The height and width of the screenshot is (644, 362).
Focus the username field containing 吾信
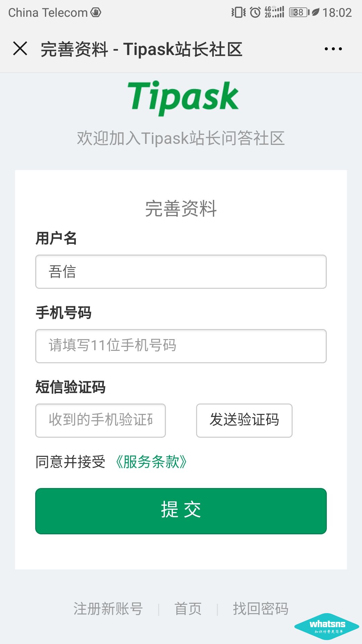tap(181, 272)
